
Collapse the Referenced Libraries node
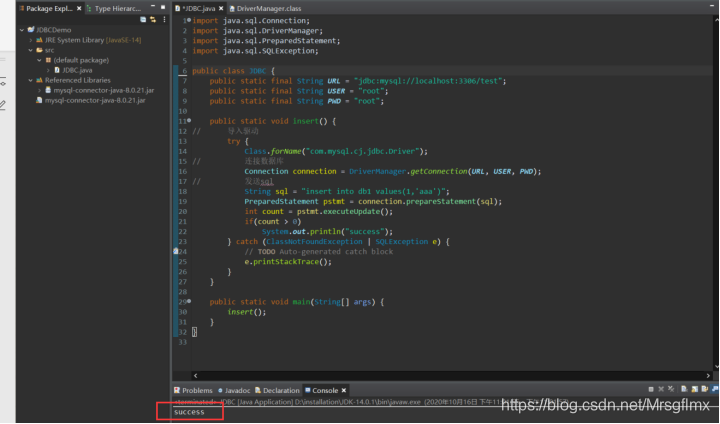pyautogui.click(x=31, y=80)
